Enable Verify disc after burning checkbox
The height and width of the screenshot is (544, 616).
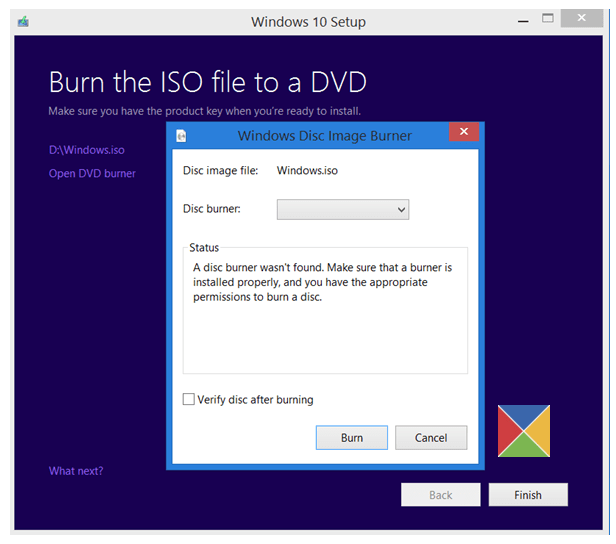click(189, 399)
